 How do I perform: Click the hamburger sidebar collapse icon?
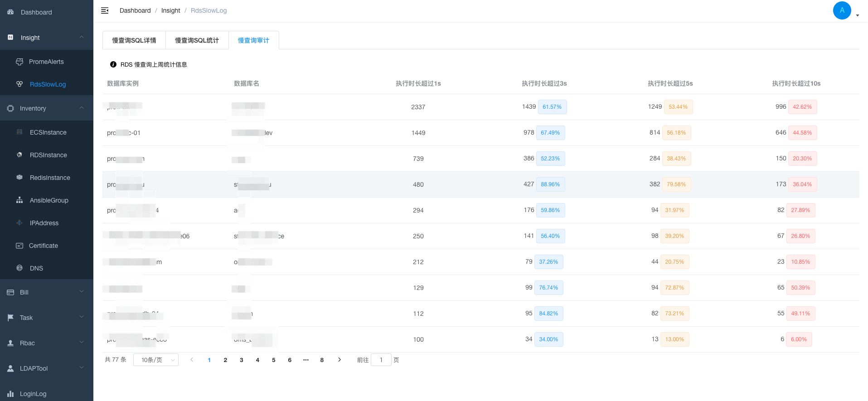click(105, 10)
